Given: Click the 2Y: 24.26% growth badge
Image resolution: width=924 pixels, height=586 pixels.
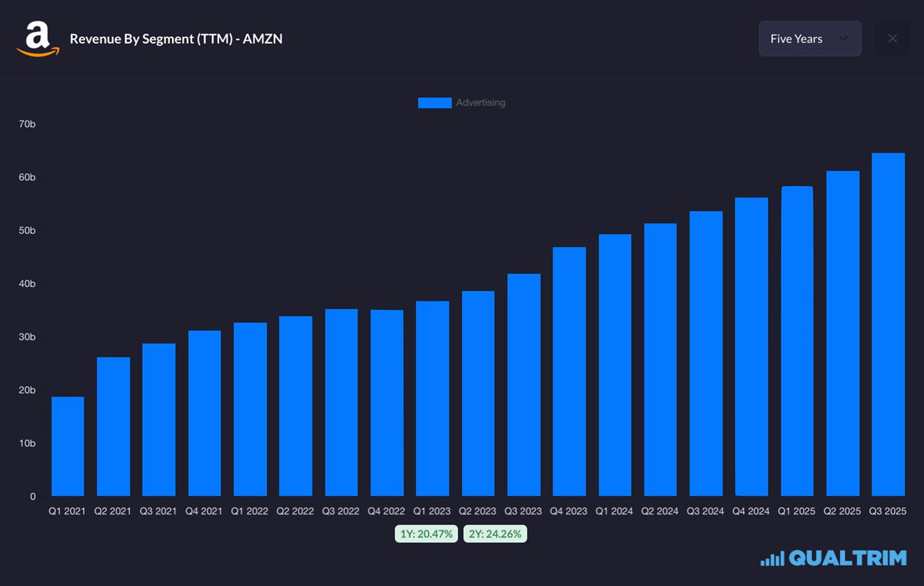Looking at the screenshot, I should pos(495,533).
